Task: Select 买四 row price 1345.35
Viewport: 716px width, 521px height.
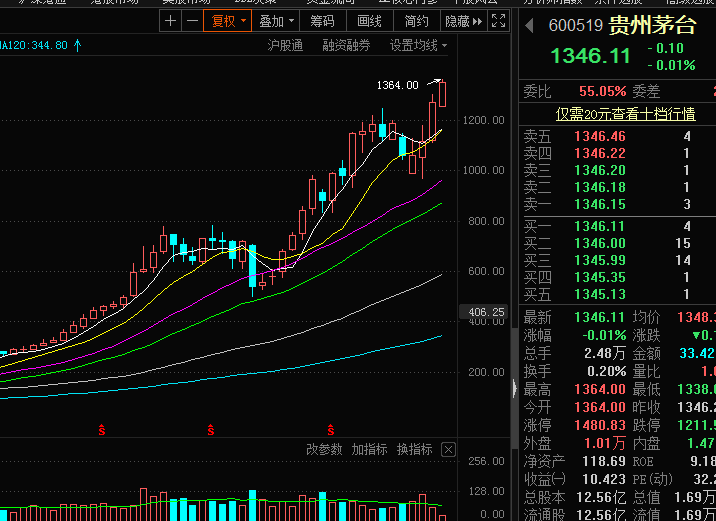Action: [x=600, y=278]
